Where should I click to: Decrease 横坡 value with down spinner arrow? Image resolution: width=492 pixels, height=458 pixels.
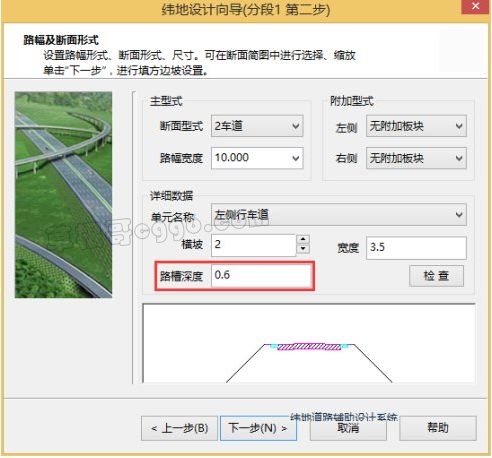pos(303,249)
